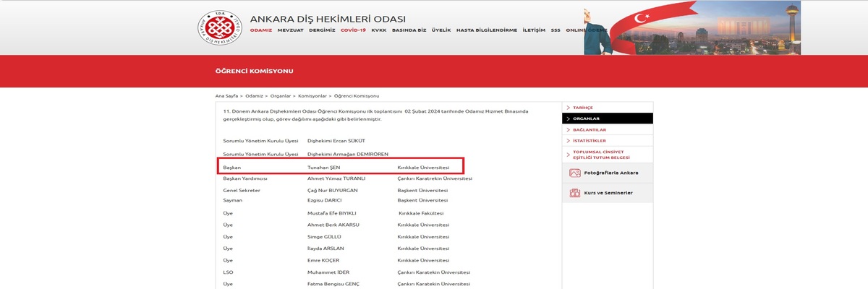Click the Başkan role label
The height and width of the screenshot is (289, 868).
pyautogui.click(x=231, y=168)
